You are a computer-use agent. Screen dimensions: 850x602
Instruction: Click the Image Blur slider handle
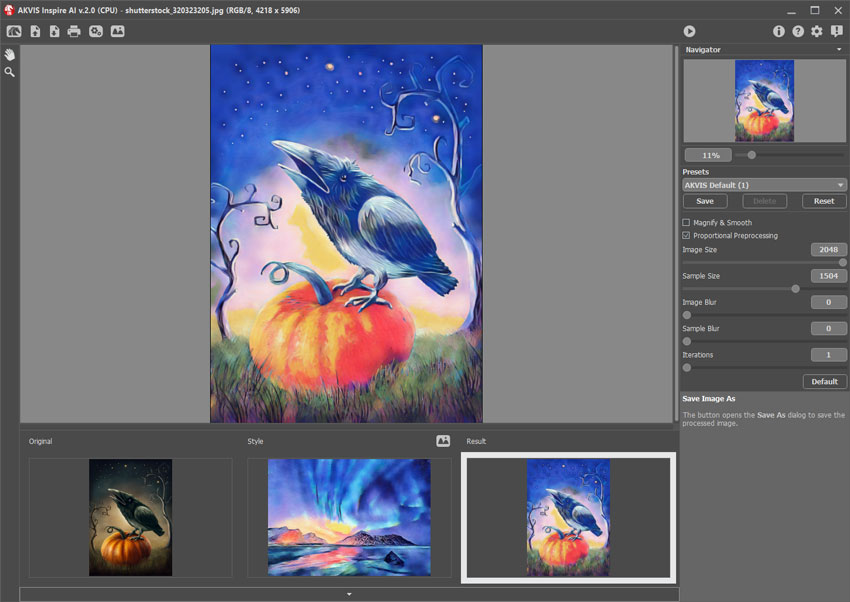coord(687,315)
